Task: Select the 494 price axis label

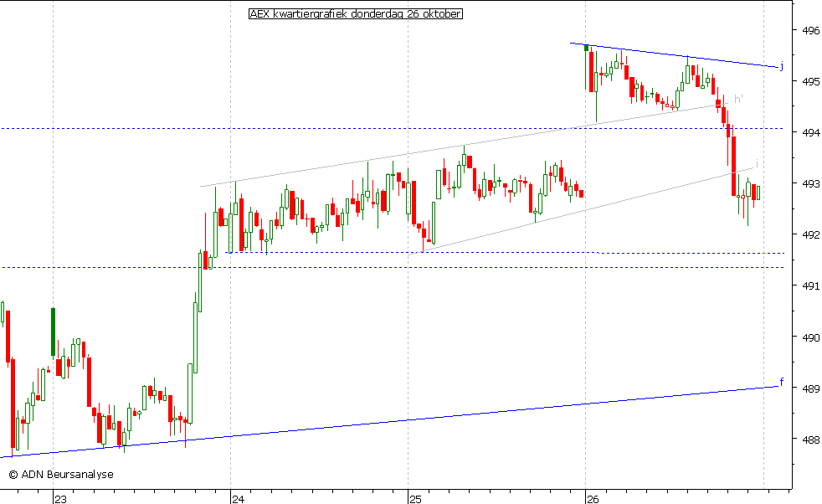Action: 811,132
